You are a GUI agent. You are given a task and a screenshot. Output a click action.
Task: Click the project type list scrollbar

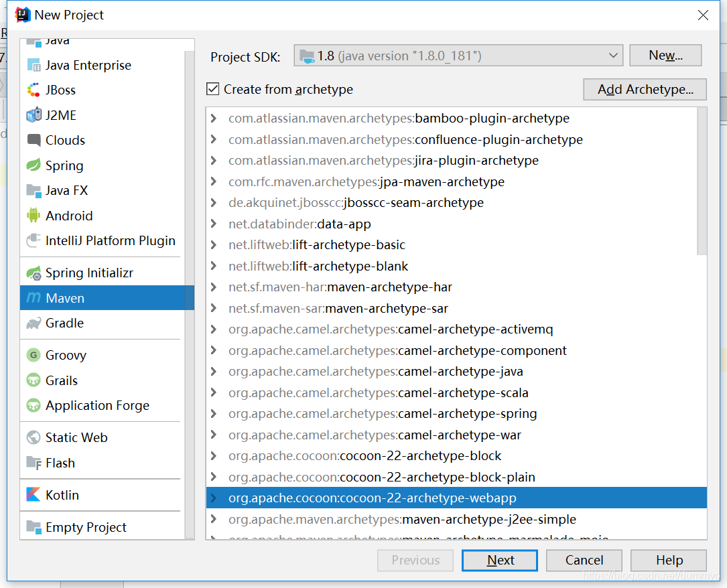(189, 295)
